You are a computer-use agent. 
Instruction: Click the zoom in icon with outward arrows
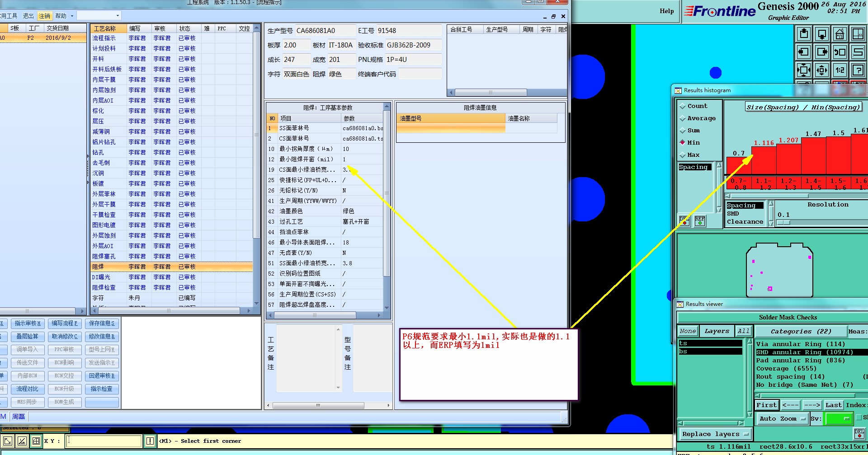[804, 70]
